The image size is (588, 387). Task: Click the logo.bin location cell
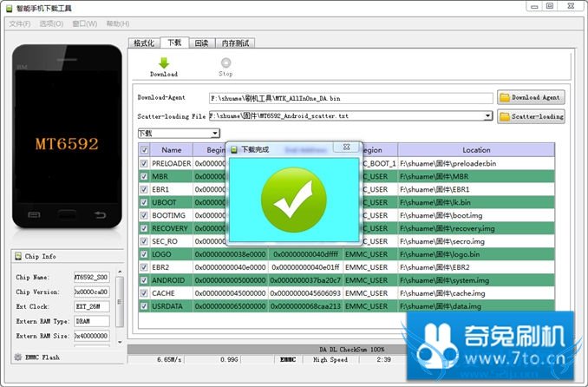tap(476, 254)
